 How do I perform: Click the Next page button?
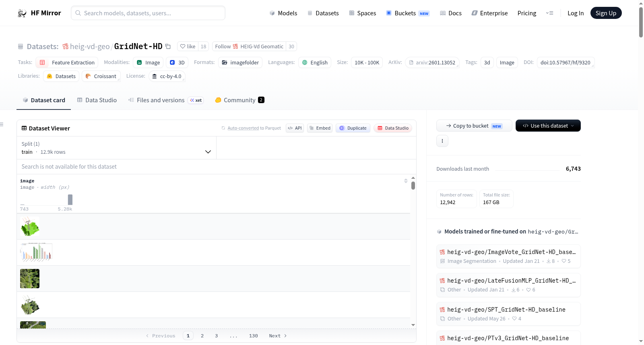278,336
